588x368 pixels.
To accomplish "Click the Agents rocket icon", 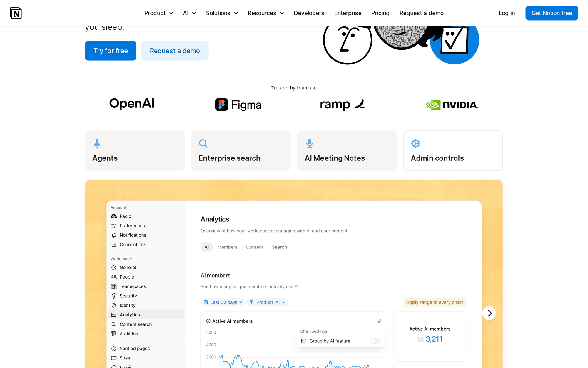I will point(97,143).
